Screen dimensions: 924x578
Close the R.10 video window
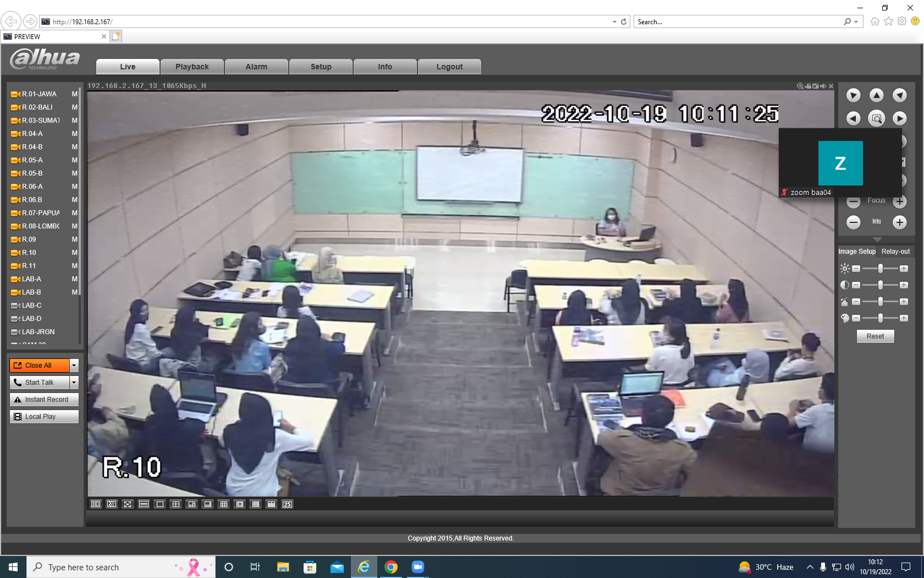point(831,86)
